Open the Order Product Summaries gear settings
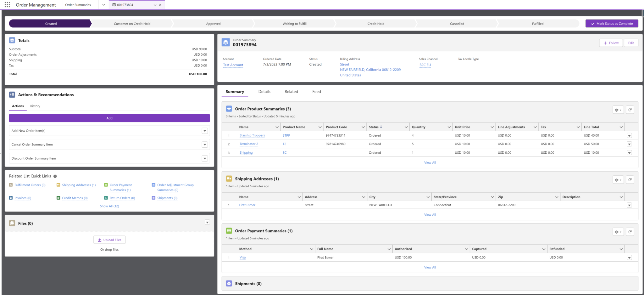 (x=618, y=110)
